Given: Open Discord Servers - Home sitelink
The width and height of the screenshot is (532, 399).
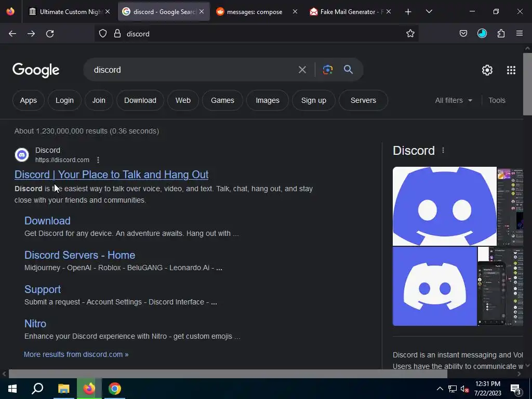Looking at the screenshot, I should pyautogui.click(x=79, y=255).
